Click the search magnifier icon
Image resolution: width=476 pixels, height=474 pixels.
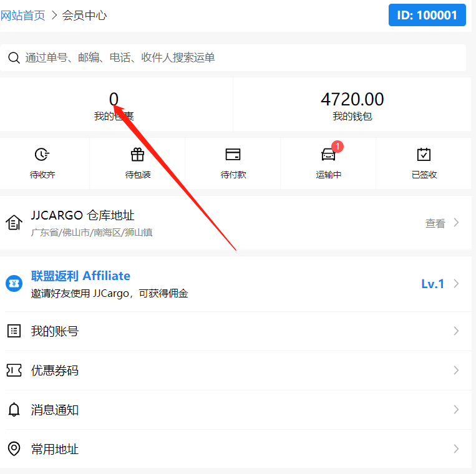[x=13, y=58]
